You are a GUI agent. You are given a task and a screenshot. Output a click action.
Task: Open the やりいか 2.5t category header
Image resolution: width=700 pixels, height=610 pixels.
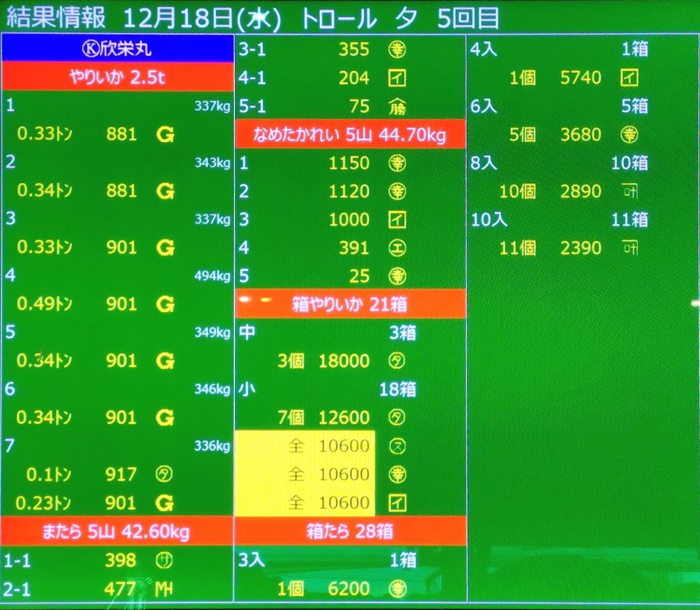pos(118,77)
